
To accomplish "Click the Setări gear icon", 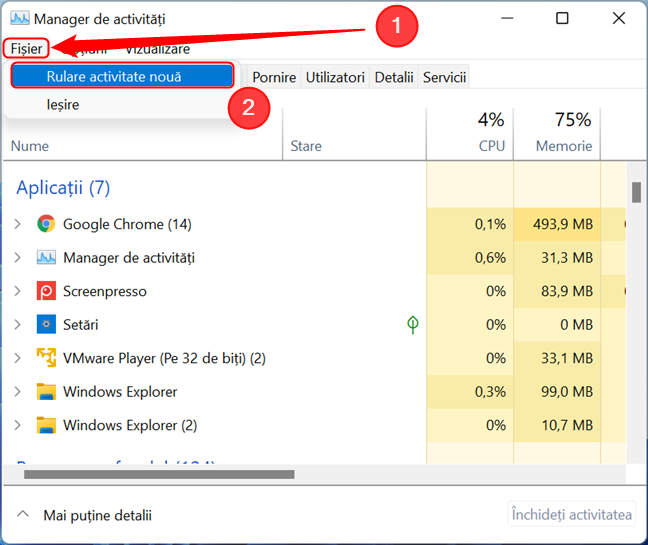I will [x=46, y=324].
